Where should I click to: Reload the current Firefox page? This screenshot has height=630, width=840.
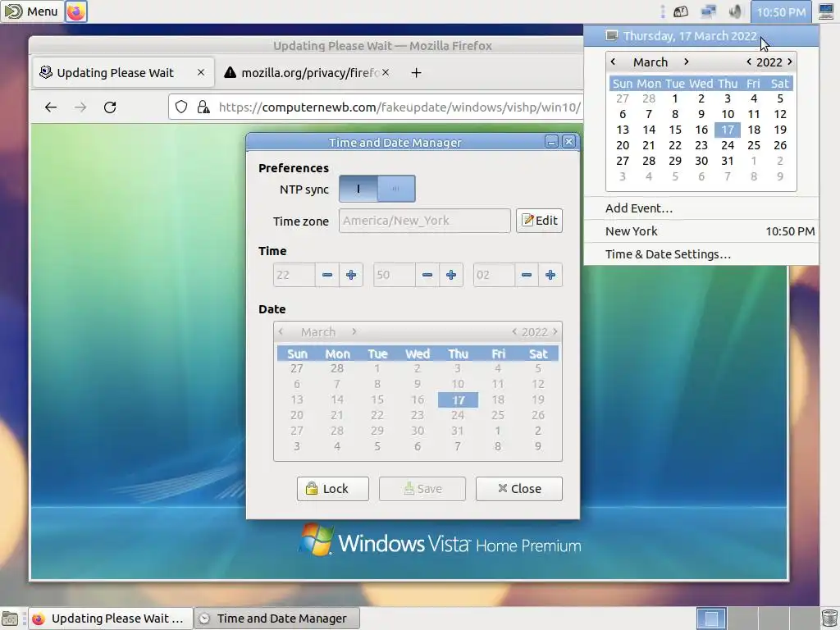pyautogui.click(x=110, y=107)
